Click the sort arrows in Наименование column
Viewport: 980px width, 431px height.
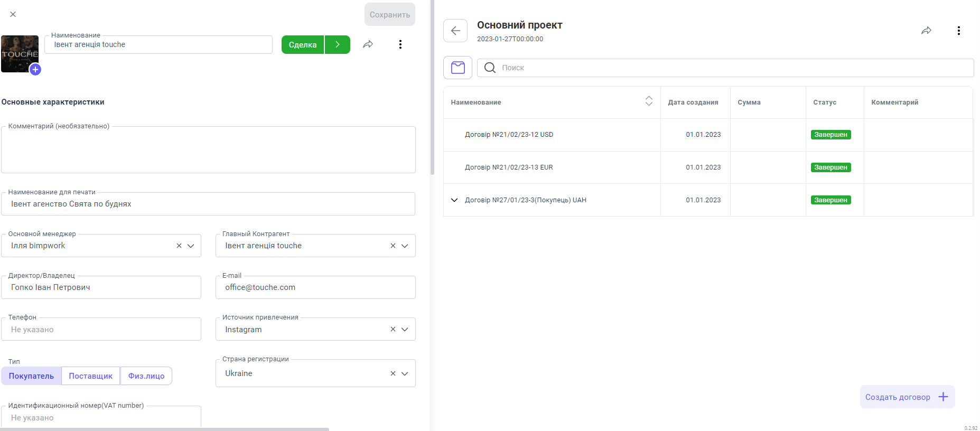tap(649, 101)
